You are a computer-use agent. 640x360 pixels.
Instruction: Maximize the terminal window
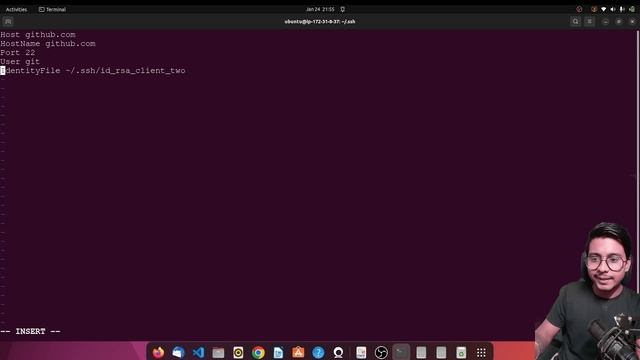coord(619,22)
